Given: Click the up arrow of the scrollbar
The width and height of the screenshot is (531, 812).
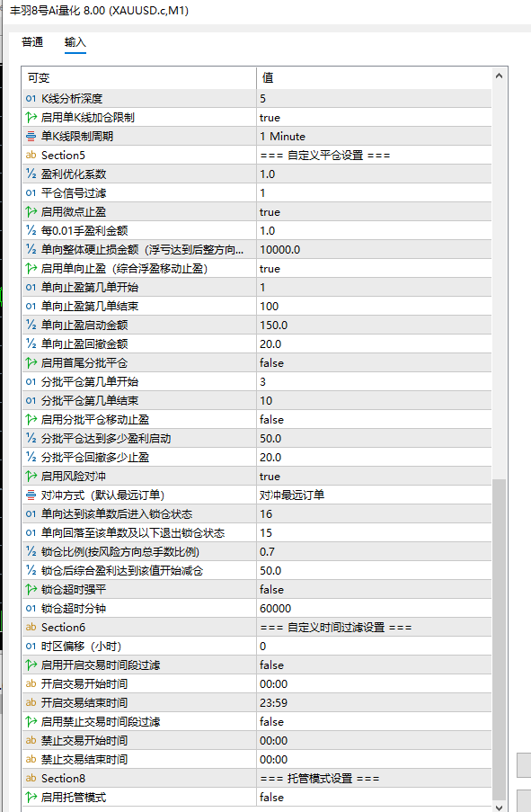Looking at the screenshot, I should 499,76.
